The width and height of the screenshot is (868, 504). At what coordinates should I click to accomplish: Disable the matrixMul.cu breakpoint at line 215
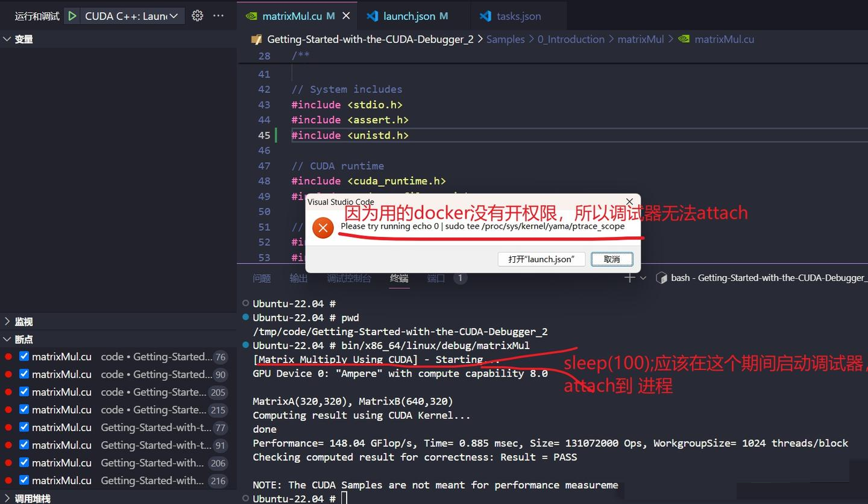tap(24, 409)
